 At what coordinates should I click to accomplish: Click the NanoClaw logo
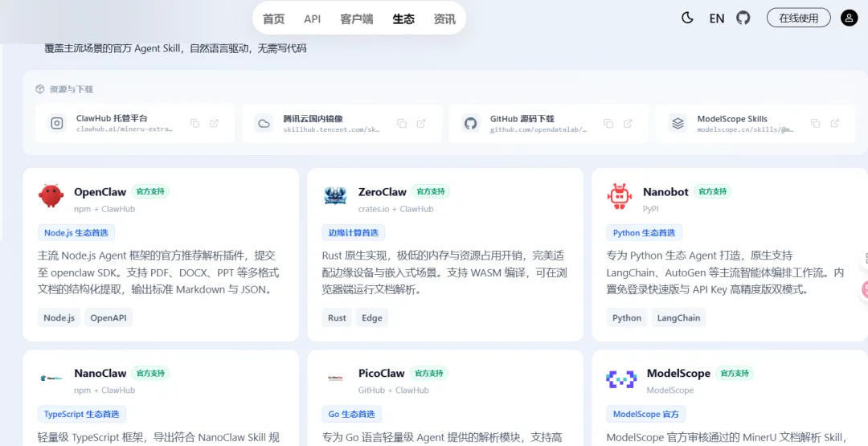51,378
